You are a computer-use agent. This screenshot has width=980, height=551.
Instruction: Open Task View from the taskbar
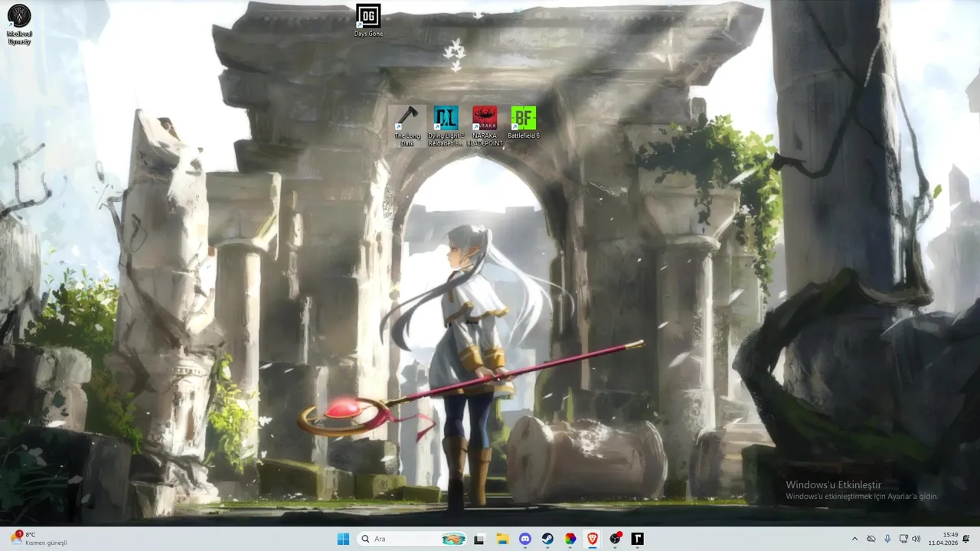479,539
